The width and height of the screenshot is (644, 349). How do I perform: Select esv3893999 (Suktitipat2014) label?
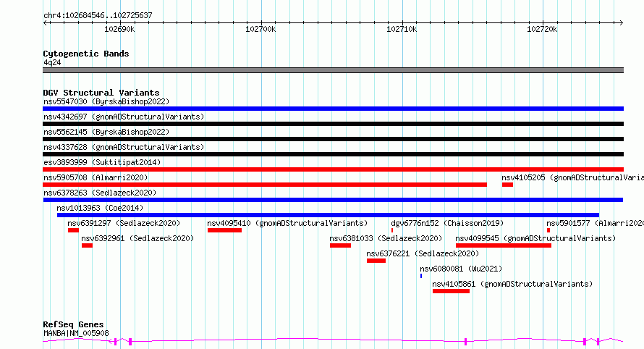point(102,162)
